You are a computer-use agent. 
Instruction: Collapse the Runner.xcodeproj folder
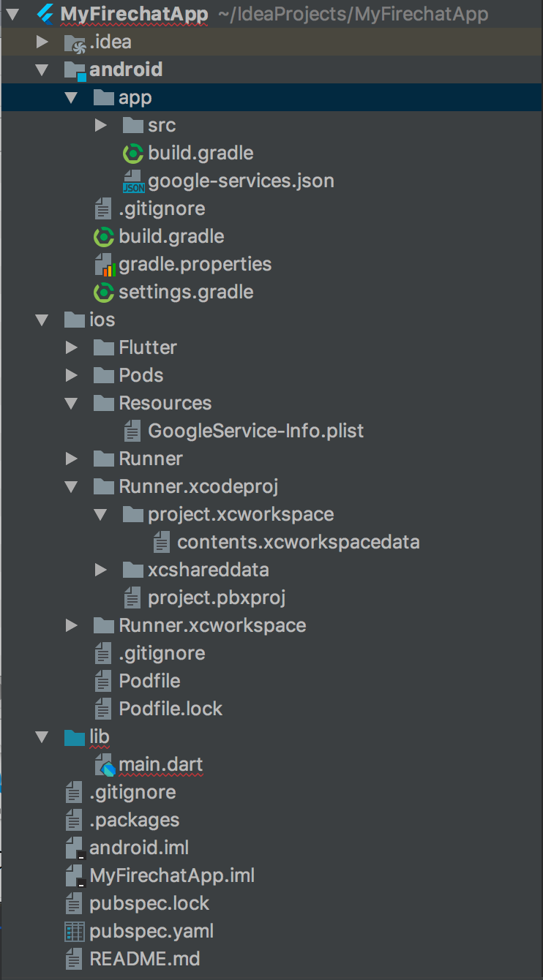point(72,487)
